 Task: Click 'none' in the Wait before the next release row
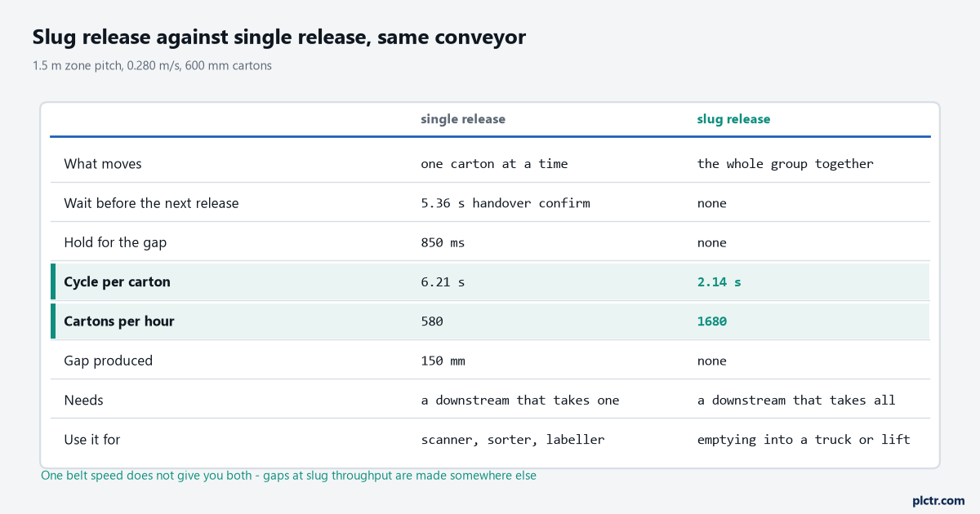pyautogui.click(x=711, y=203)
